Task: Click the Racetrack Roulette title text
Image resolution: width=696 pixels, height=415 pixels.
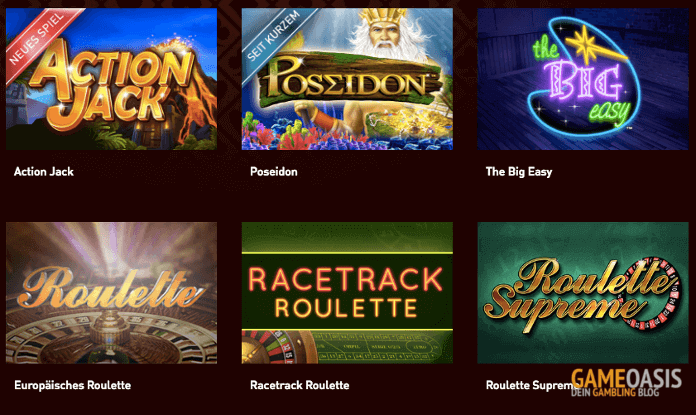Action: 299,385
